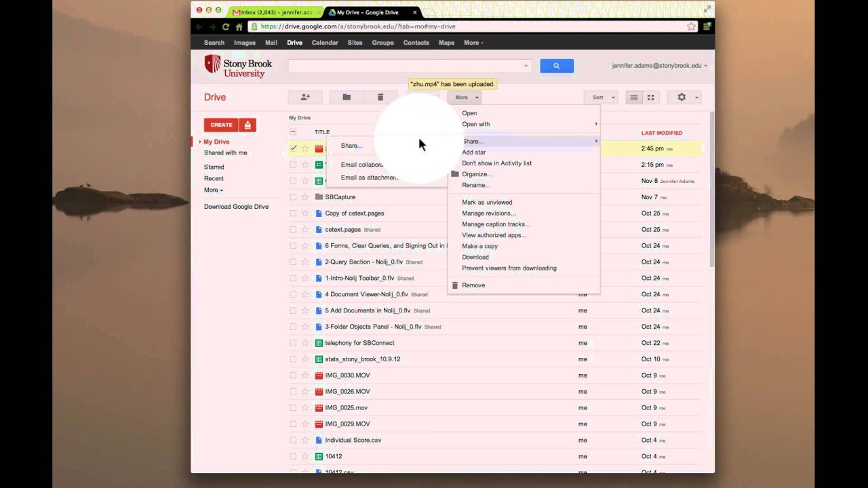Expand the search options arrow in search box

point(526,66)
